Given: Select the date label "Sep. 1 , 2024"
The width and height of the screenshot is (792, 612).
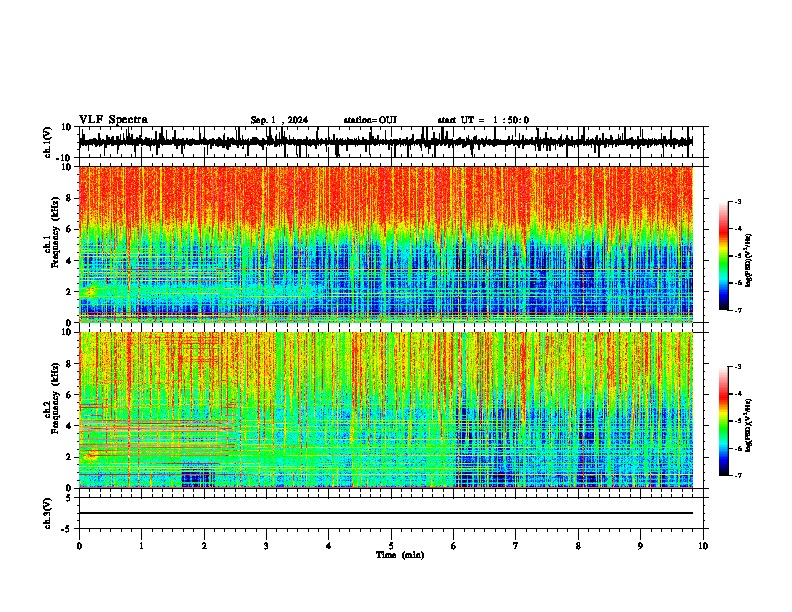Looking at the screenshot, I should tap(279, 120).
